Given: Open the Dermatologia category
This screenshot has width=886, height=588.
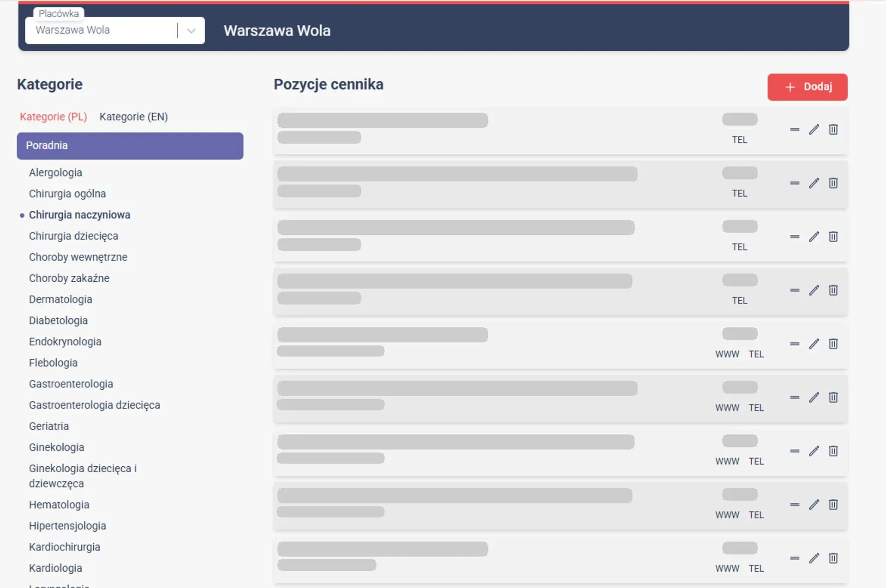Looking at the screenshot, I should tap(60, 299).
